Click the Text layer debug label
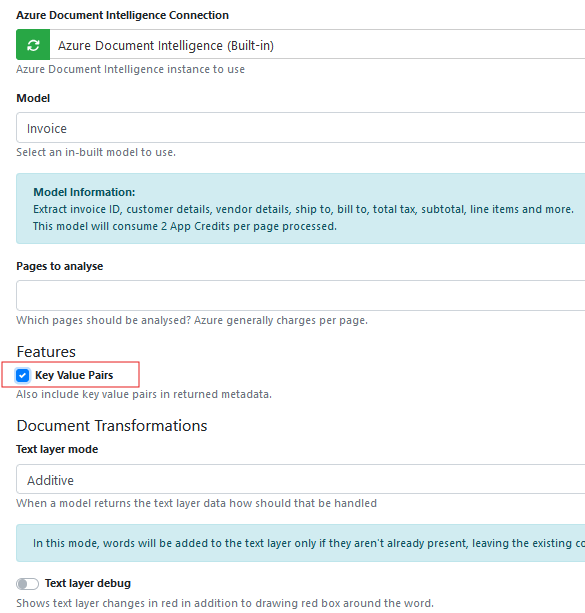This screenshot has height=613, width=585. (88, 583)
